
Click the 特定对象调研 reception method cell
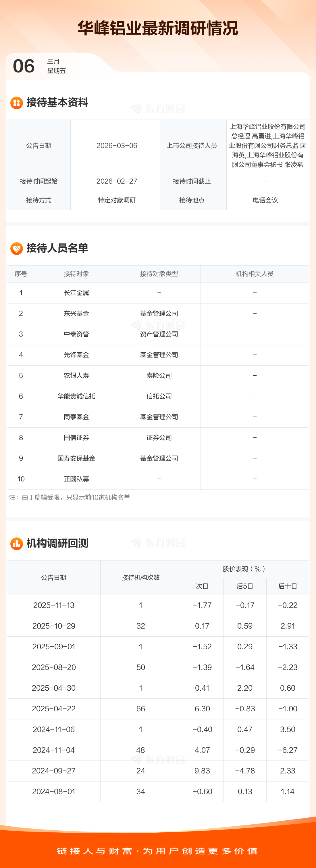pyautogui.click(x=117, y=200)
